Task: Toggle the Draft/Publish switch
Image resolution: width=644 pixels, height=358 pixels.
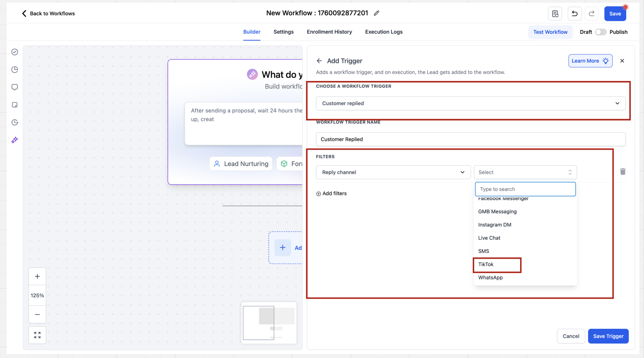Action: (x=601, y=32)
